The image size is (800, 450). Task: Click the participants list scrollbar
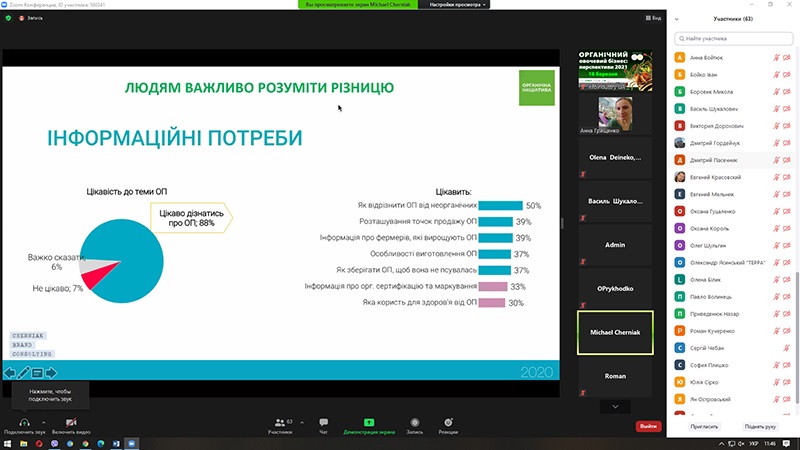tap(797, 337)
